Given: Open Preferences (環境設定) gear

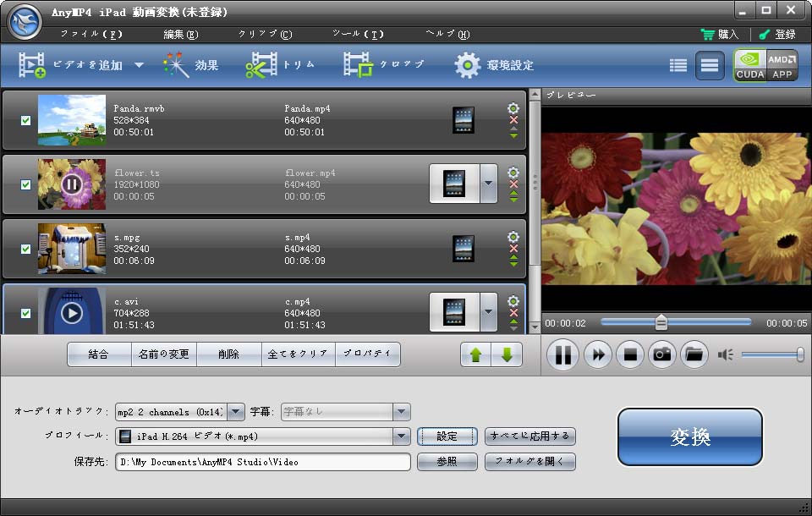Looking at the screenshot, I should pos(493,65).
